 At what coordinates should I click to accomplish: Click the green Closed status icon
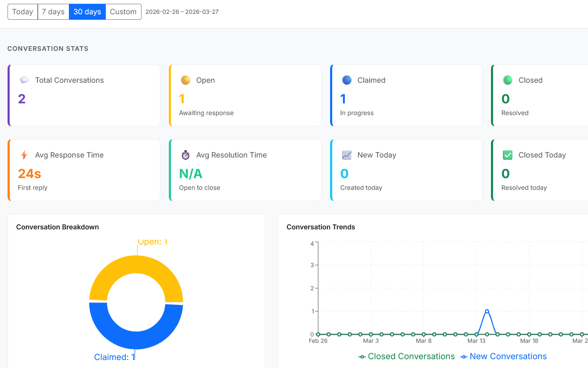(x=508, y=80)
